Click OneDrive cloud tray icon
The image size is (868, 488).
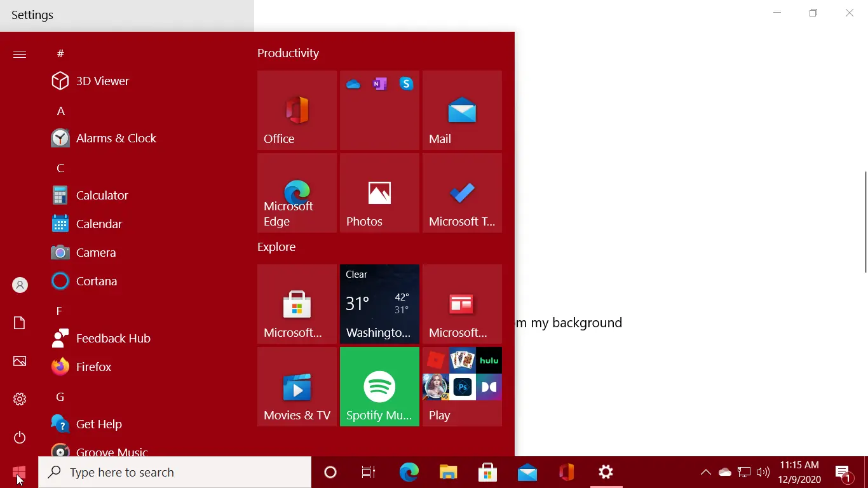725,472
